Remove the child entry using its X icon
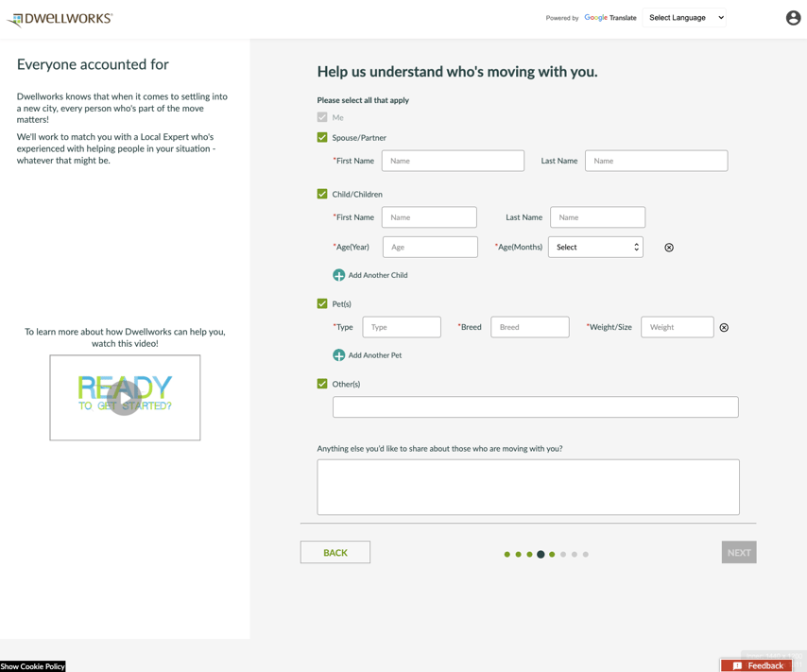Screen dimensions: 807x672 [669, 247]
